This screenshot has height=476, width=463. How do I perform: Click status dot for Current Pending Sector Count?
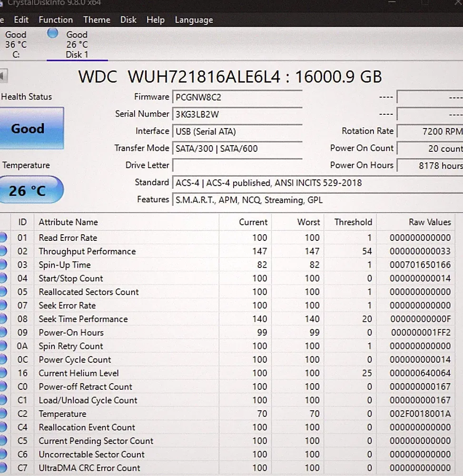[3, 440]
